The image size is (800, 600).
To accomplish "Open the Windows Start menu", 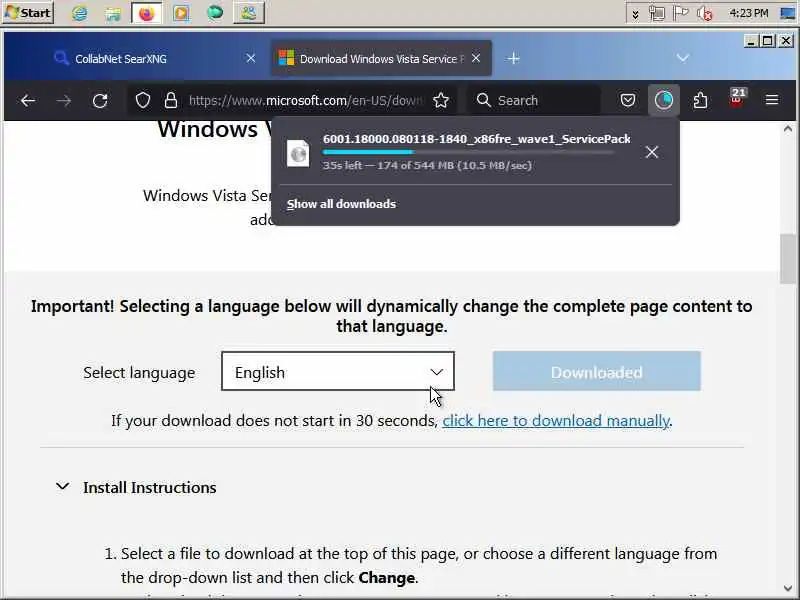I will (28, 12).
